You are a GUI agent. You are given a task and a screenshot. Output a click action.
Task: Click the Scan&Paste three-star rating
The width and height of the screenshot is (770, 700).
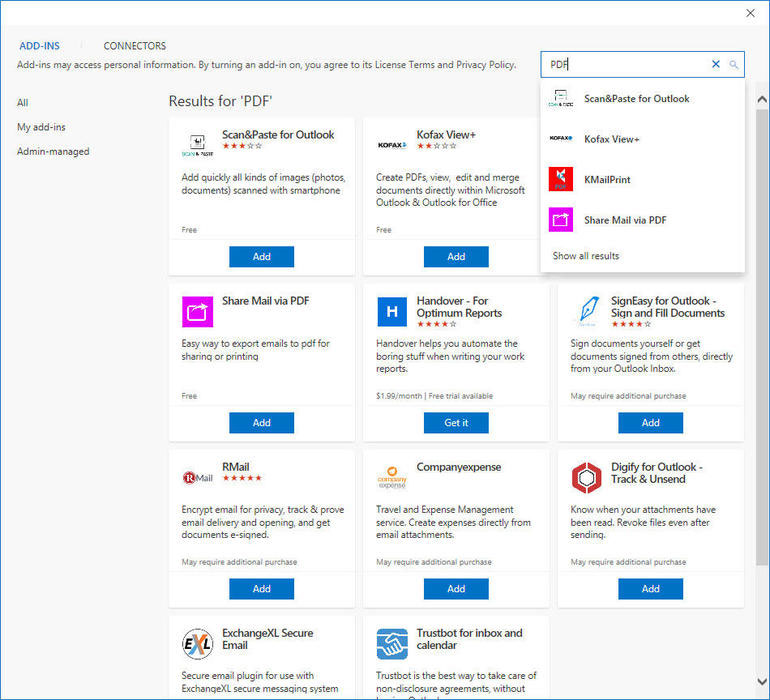point(242,146)
